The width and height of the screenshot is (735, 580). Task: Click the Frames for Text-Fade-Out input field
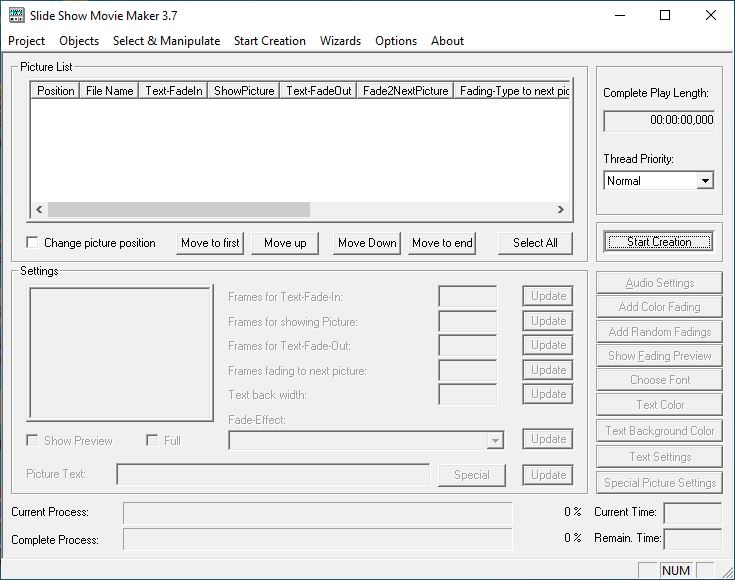pos(467,345)
